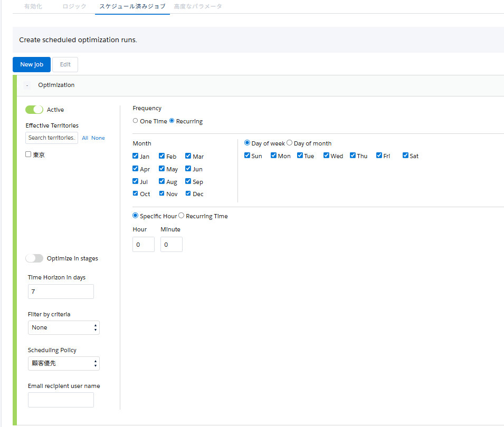Screen dimensions: 504x427
Task: Switch to the 有効化 tab
Action: (x=33, y=7)
